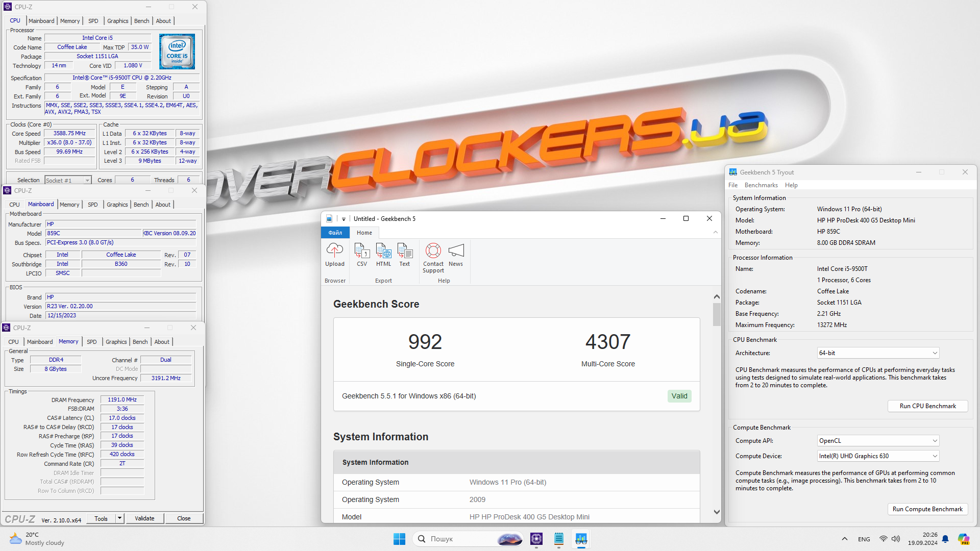Open Graphics tab in top CPU-Z window

[x=118, y=21]
